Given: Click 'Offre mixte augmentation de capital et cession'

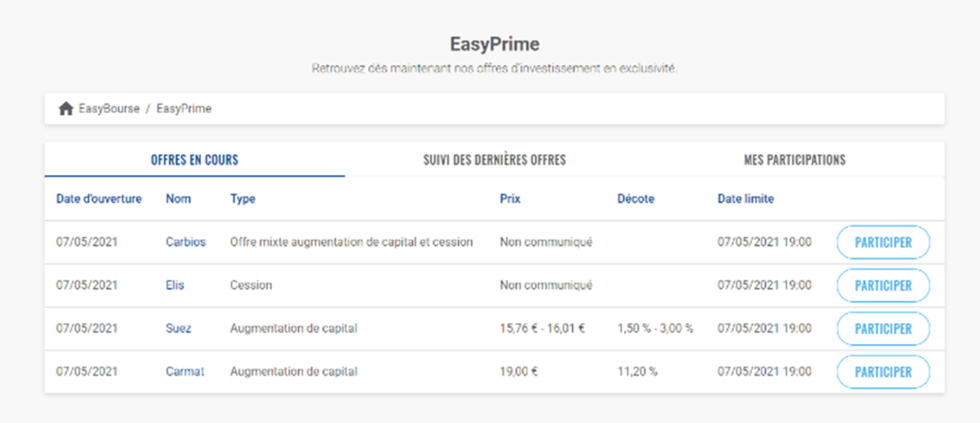Looking at the screenshot, I should click(x=351, y=242).
